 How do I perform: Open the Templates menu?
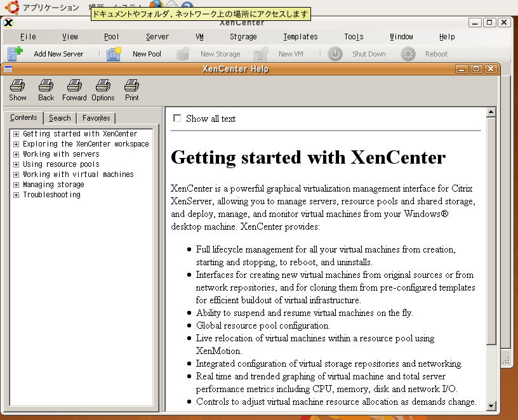click(300, 37)
